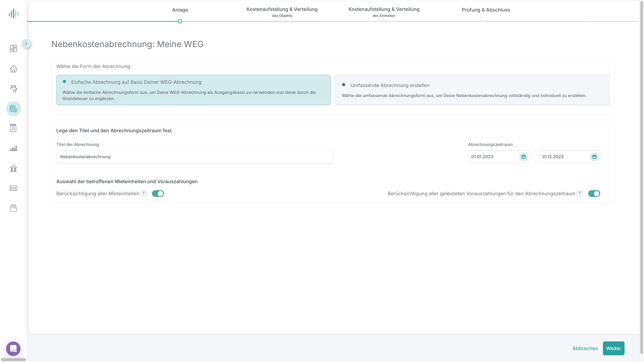The image size is (644, 362).
Task: Open calendar picker for end date 31.12.2023
Action: 595,157
